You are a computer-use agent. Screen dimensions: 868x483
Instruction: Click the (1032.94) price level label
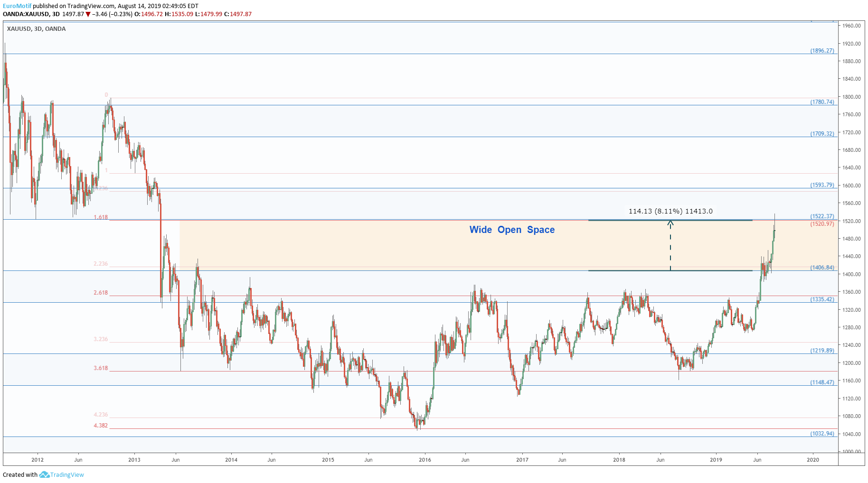tap(822, 434)
